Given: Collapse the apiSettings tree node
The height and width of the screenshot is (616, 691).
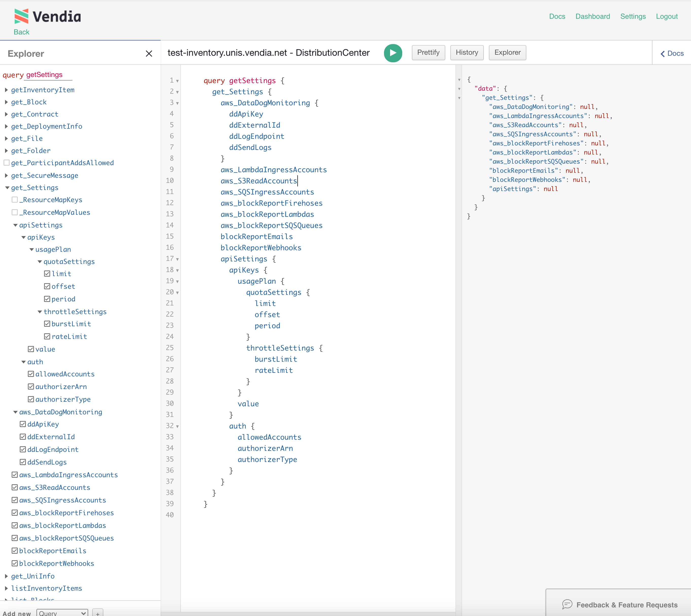Looking at the screenshot, I should coord(15,225).
